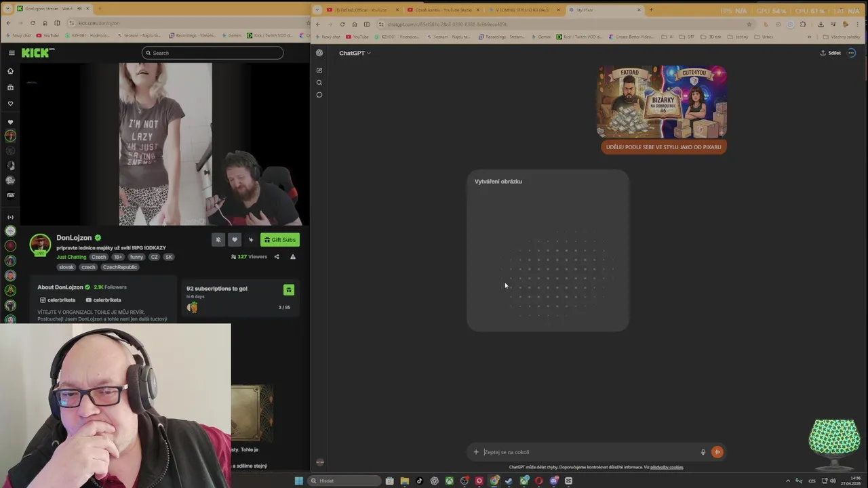
Task: Expand the hidden bookmarks chevron
Action: (808, 37)
